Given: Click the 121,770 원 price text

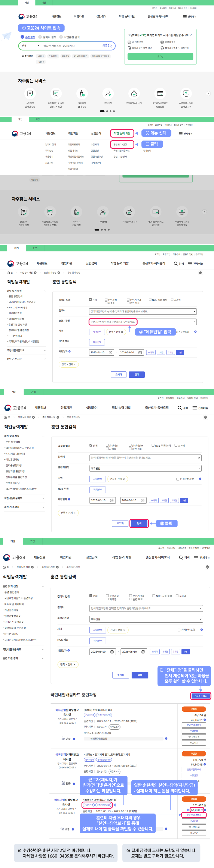Looking at the screenshot, I should [x=199, y=760].
